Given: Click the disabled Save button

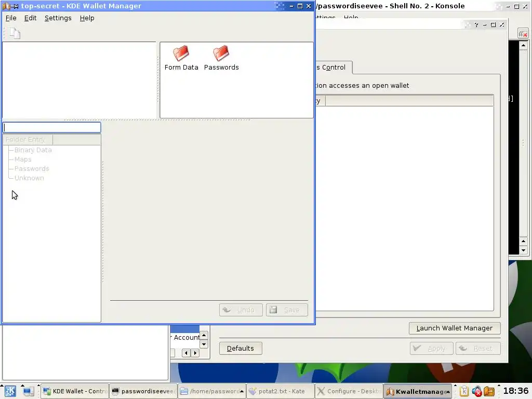Looking at the screenshot, I should click(x=287, y=310).
